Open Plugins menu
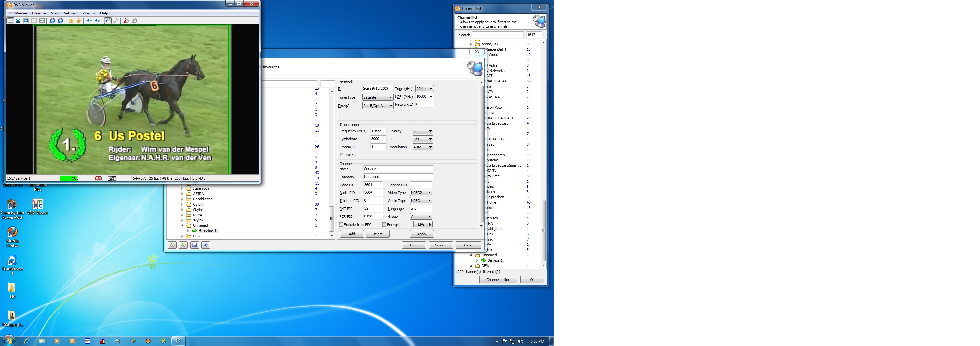The width and height of the screenshot is (980, 346). [x=89, y=13]
